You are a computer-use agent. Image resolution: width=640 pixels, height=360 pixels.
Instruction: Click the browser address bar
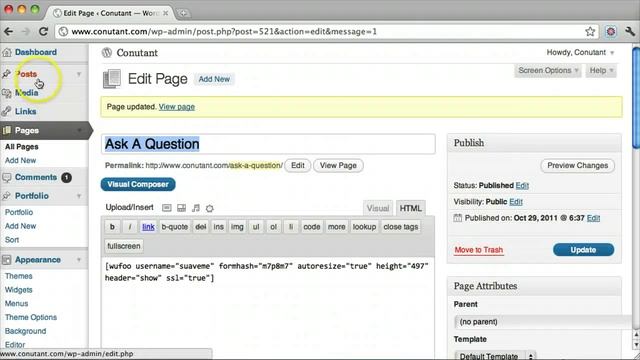(327, 31)
